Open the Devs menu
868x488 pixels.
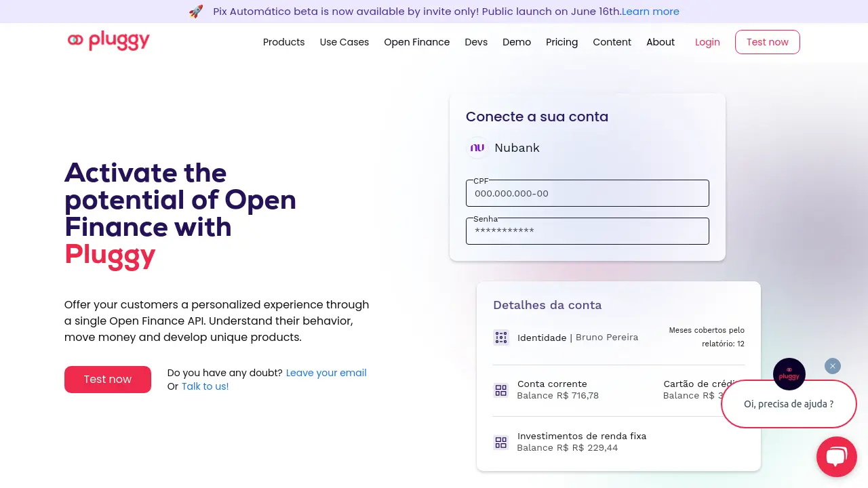pos(476,42)
